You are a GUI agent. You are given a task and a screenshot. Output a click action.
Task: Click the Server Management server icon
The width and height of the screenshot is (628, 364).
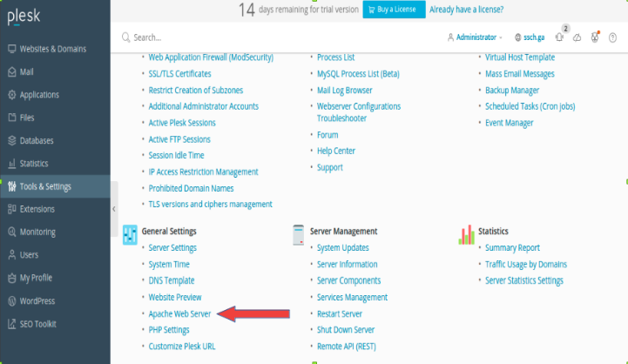coord(298,234)
